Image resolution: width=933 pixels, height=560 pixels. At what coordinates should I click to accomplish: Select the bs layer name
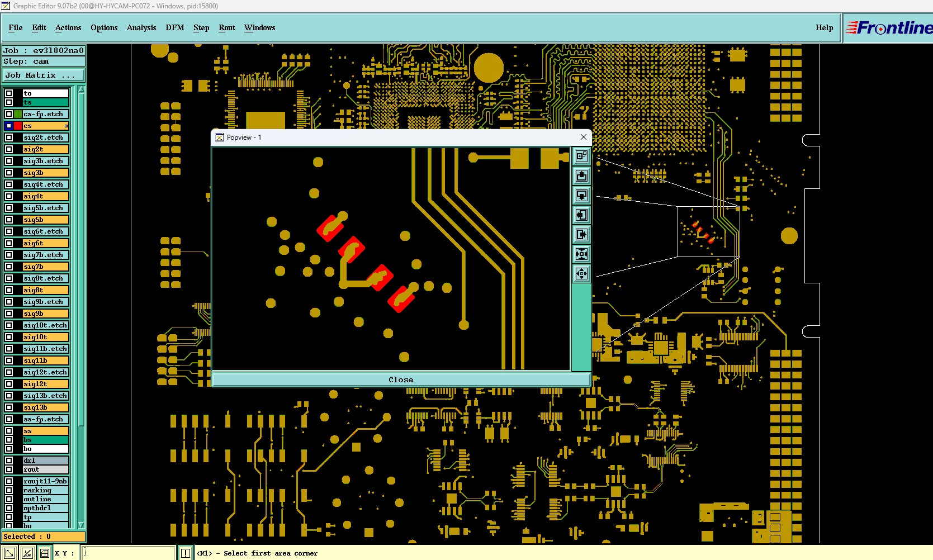46,440
